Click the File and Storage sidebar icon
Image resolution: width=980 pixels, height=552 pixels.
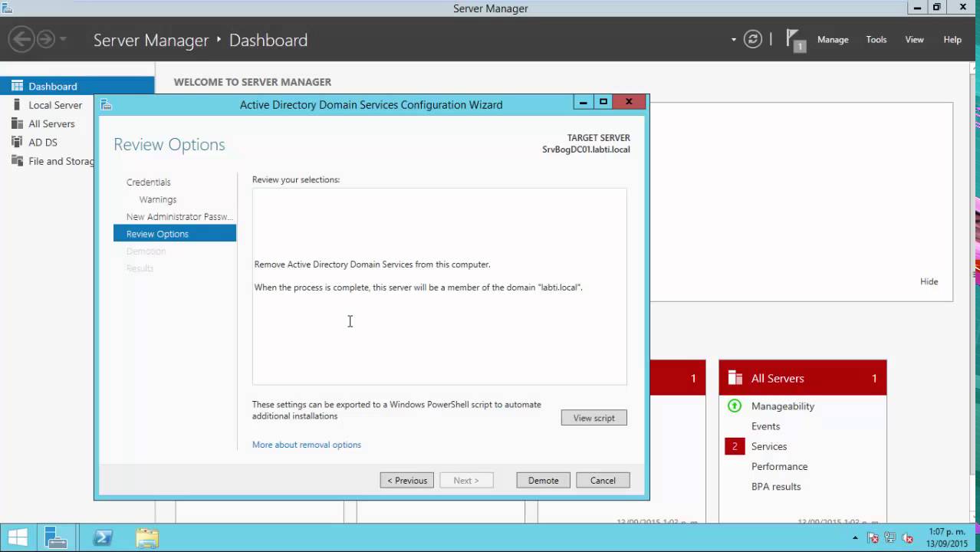pos(17,161)
